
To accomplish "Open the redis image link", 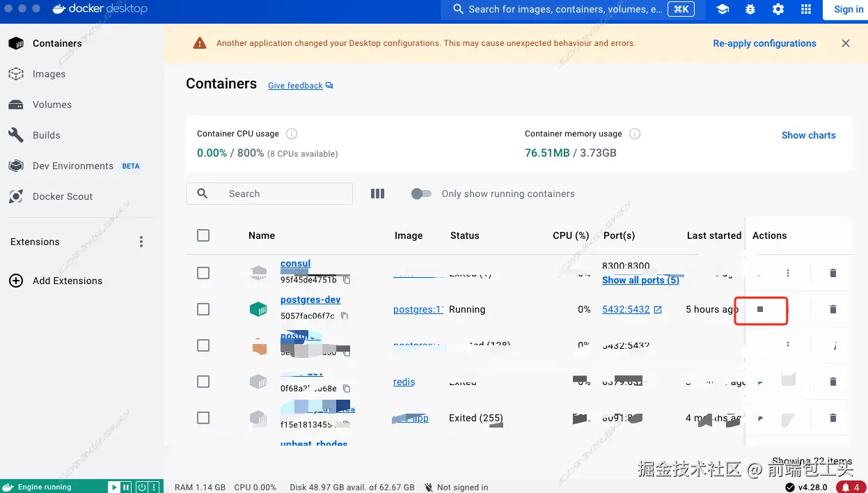I will coord(404,382).
